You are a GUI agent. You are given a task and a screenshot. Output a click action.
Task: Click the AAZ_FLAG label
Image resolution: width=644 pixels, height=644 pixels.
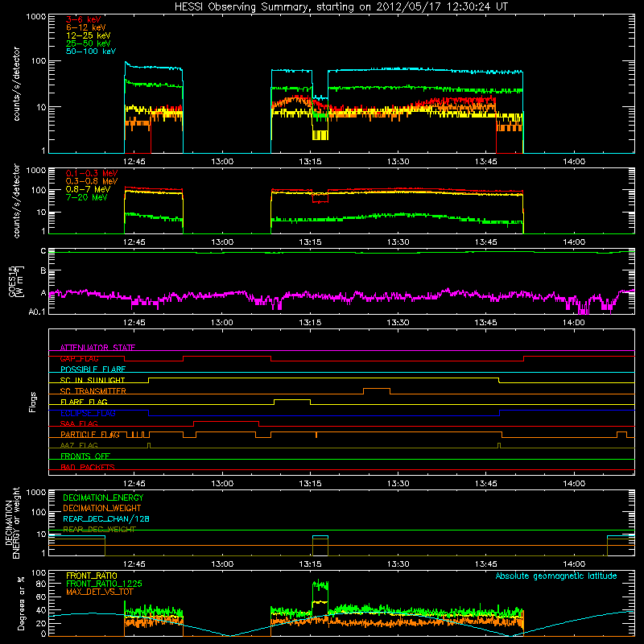click(79, 445)
